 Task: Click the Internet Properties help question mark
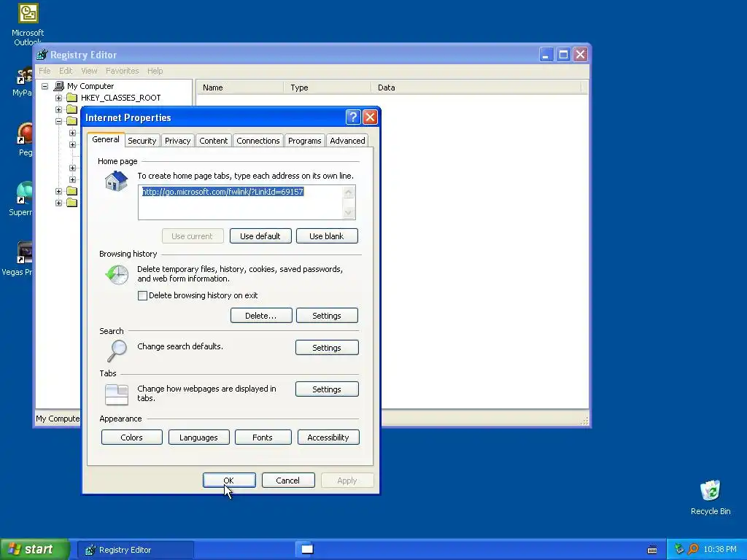coord(353,117)
